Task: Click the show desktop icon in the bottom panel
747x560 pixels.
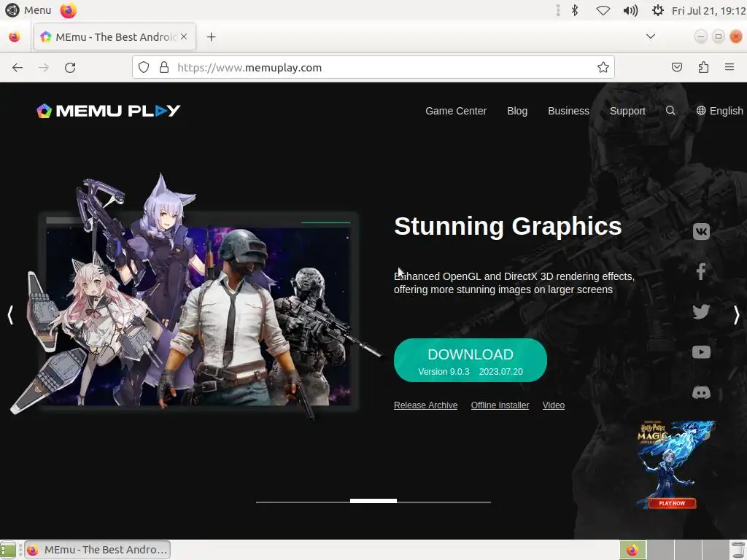Action: coord(8,550)
